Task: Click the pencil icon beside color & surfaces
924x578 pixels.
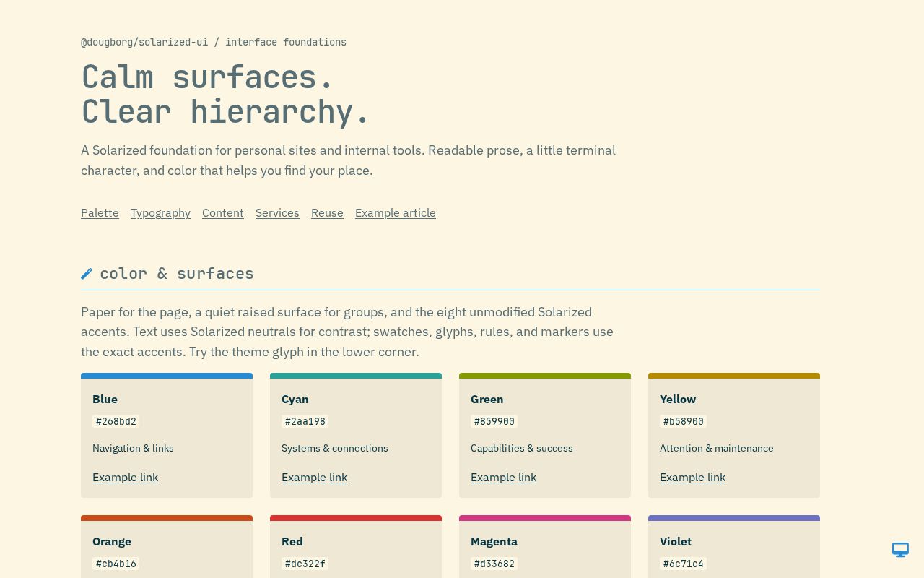Action: tap(87, 273)
